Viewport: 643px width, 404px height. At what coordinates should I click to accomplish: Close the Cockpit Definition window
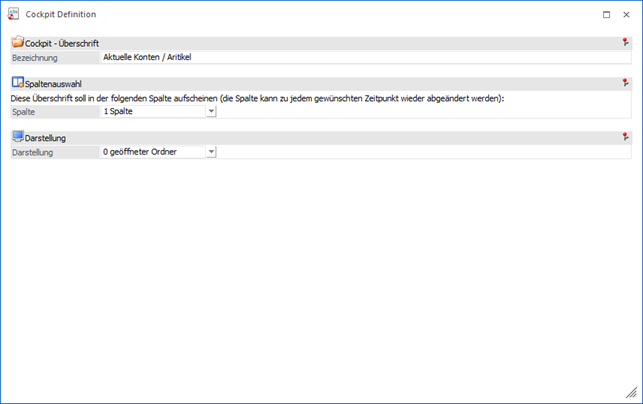point(627,15)
